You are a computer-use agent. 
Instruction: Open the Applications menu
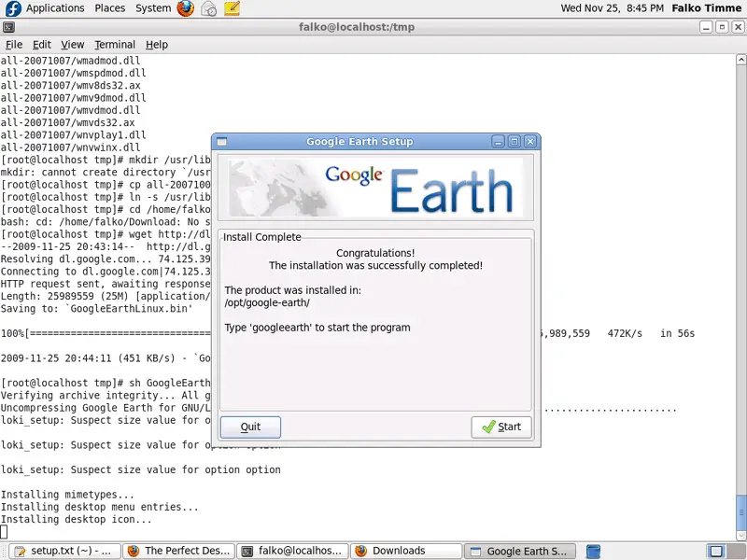(x=55, y=8)
